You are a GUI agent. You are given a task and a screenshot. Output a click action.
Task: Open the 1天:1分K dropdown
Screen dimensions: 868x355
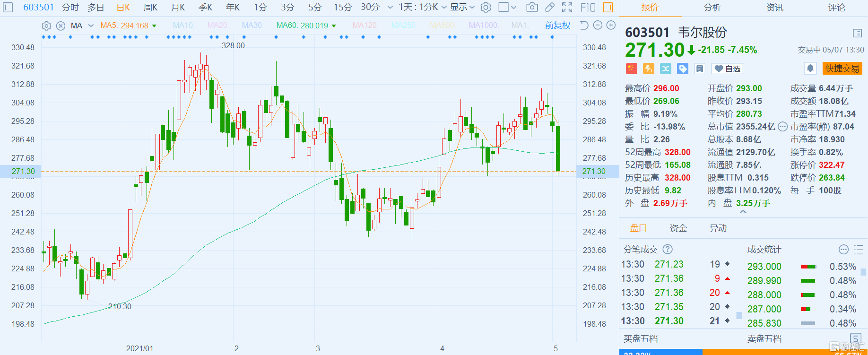point(422,7)
